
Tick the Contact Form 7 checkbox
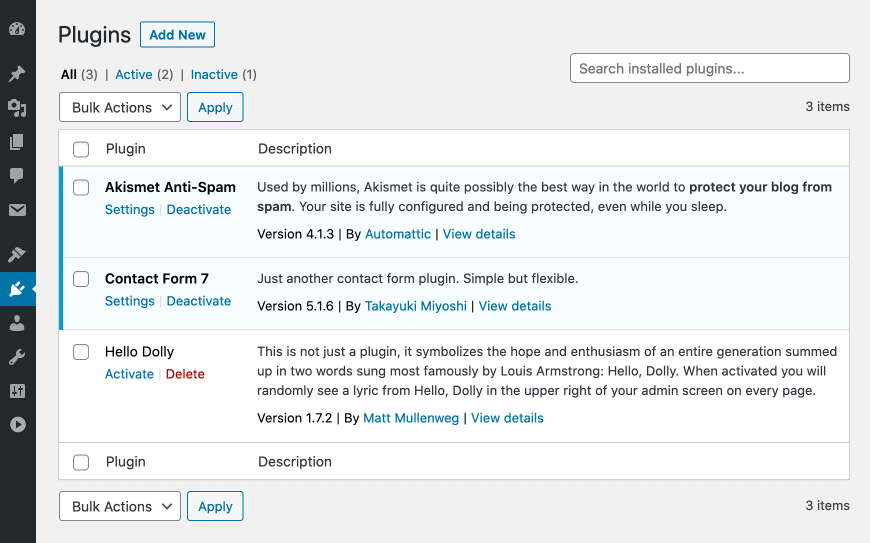tap(81, 279)
